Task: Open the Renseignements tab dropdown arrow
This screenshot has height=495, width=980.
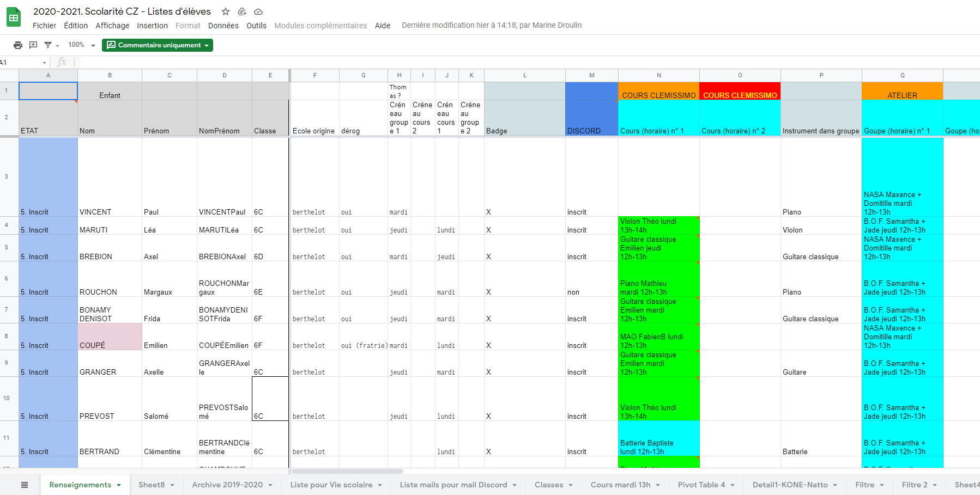Action: point(119,485)
